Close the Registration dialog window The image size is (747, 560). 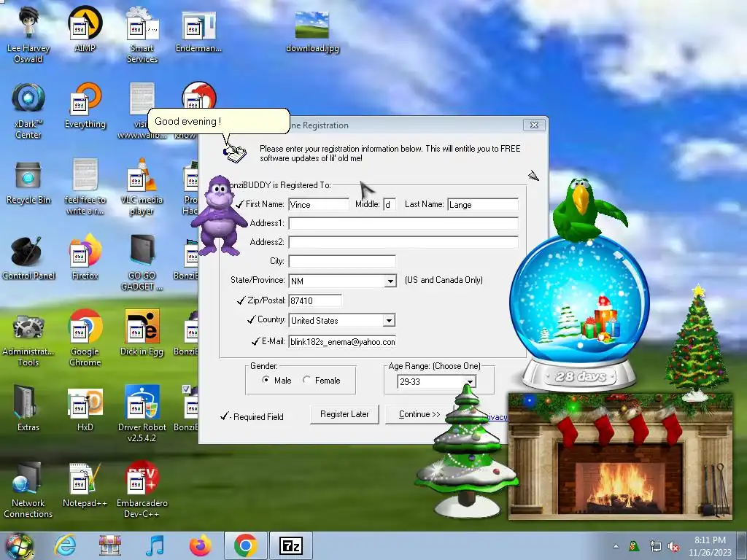coord(534,125)
